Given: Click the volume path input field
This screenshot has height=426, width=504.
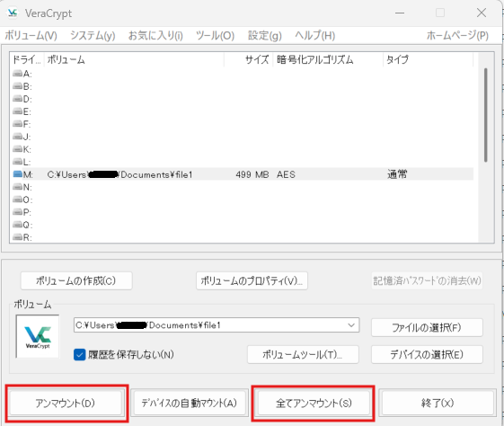Looking at the screenshot, I should click(x=217, y=325).
